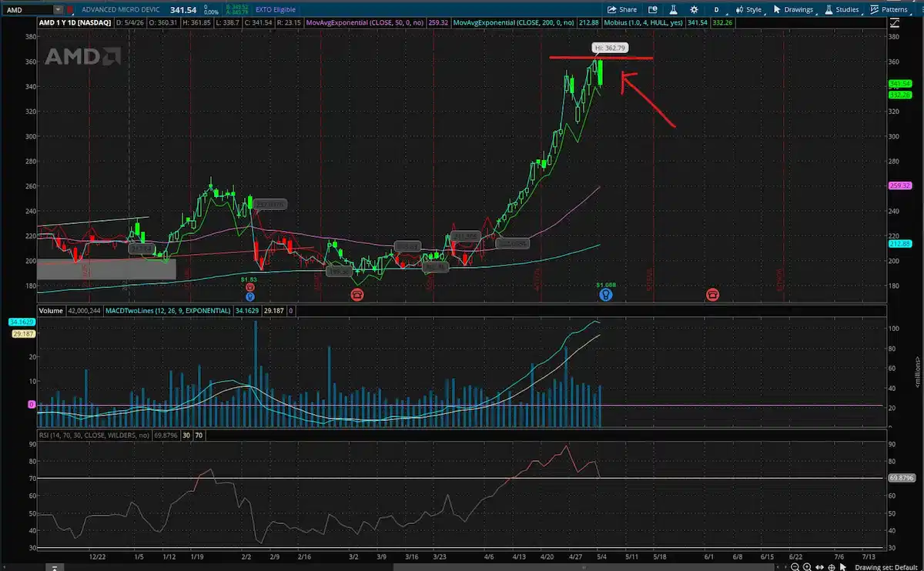Image resolution: width=924 pixels, height=571 pixels.
Task: Click the horizontal double-arrow autoscale icon
Action: coord(819,566)
